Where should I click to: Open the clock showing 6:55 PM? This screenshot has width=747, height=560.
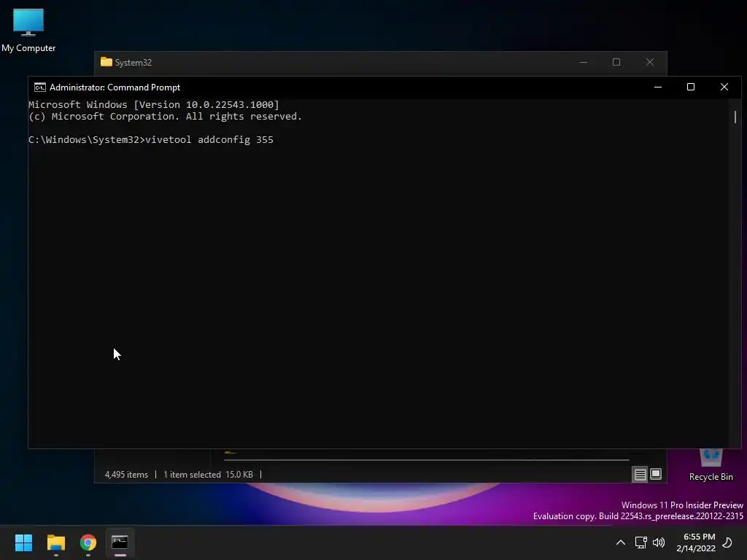696,542
